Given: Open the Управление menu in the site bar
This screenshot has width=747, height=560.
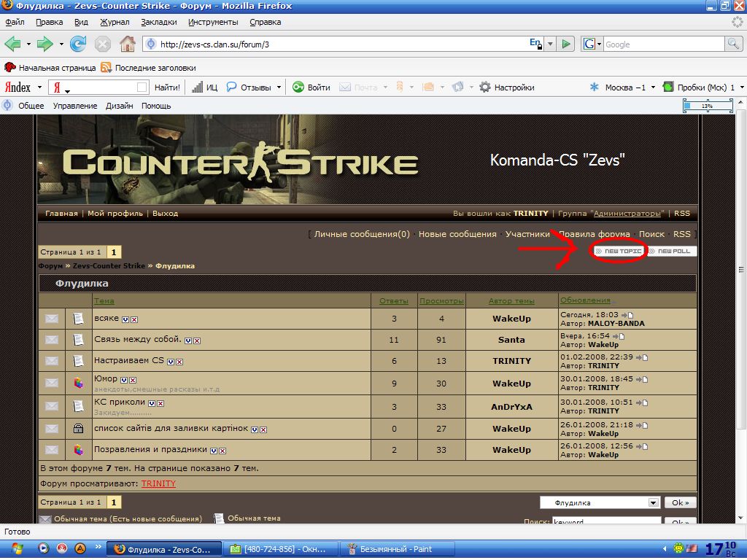Looking at the screenshot, I should [x=75, y=106].
